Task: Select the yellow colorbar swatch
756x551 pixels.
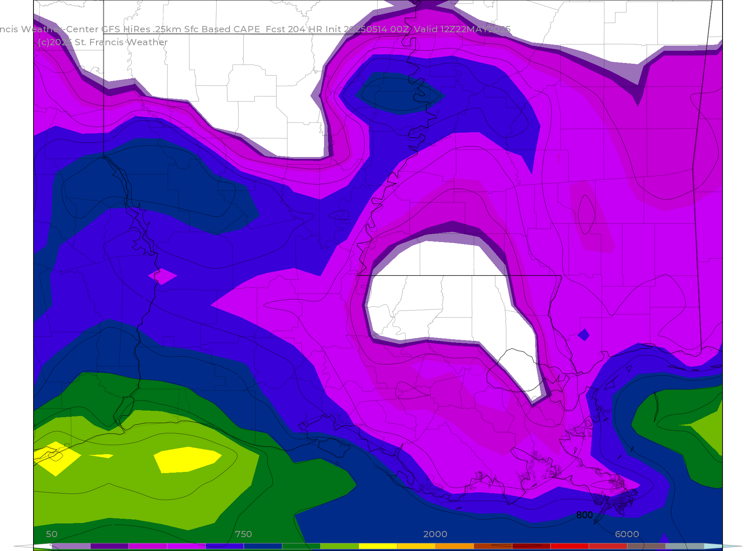Action: click(x=378, y=546)
